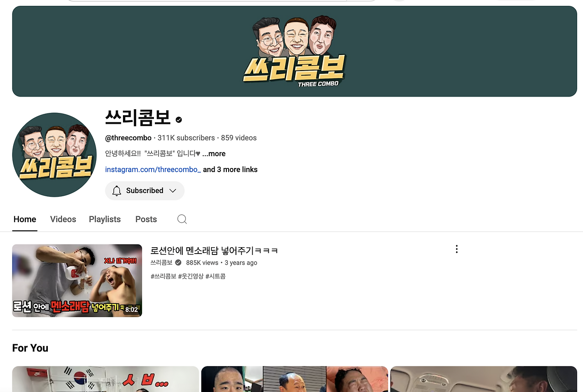Expand the Subscribed notification options dropdown
This screenshot has height=392, width=583.
[174, 190]
